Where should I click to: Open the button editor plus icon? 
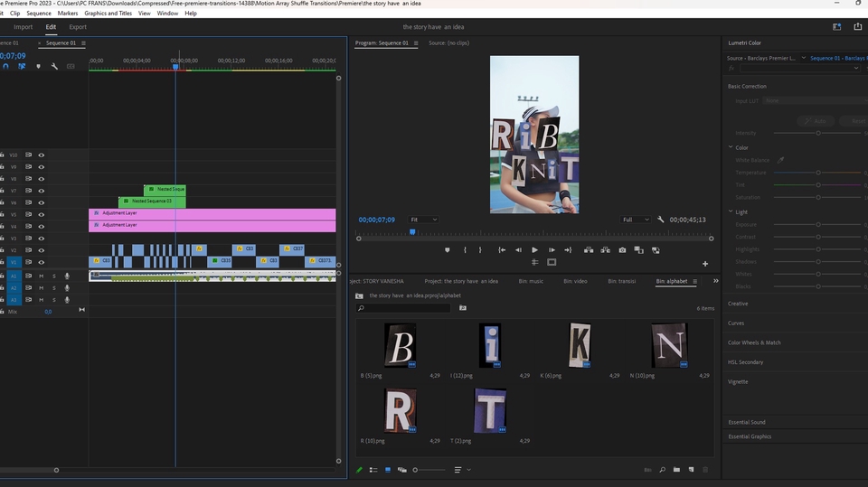tap(705, 264)
